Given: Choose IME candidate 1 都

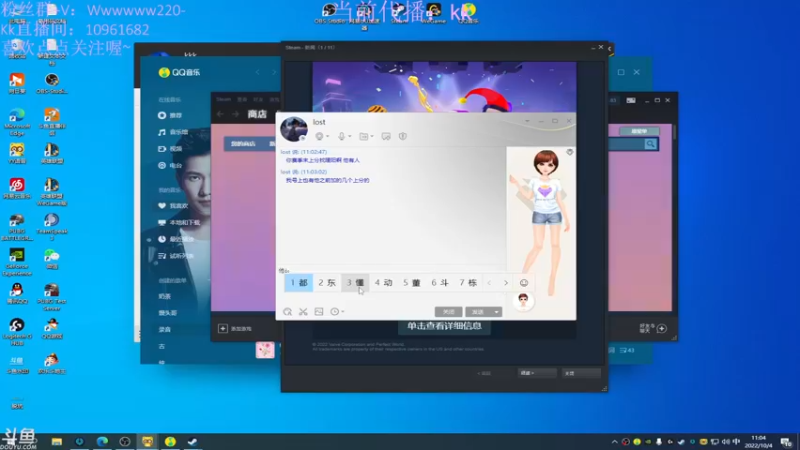Looking at the screenshot, I should (298, 283).
